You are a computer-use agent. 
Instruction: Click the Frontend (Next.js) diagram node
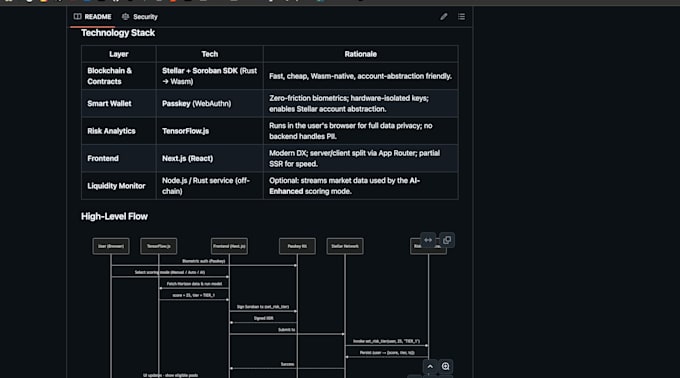point(229,246)
